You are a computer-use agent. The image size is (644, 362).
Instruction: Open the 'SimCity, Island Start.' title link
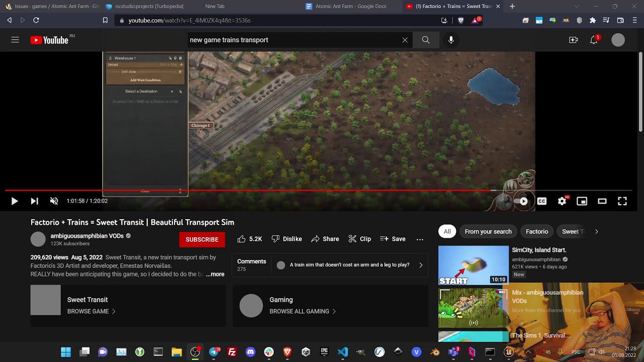(539, 250)
